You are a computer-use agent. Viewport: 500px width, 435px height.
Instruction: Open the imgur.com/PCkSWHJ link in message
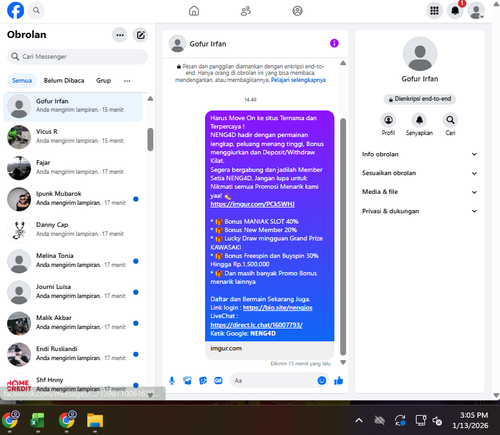tap(252, 204)
